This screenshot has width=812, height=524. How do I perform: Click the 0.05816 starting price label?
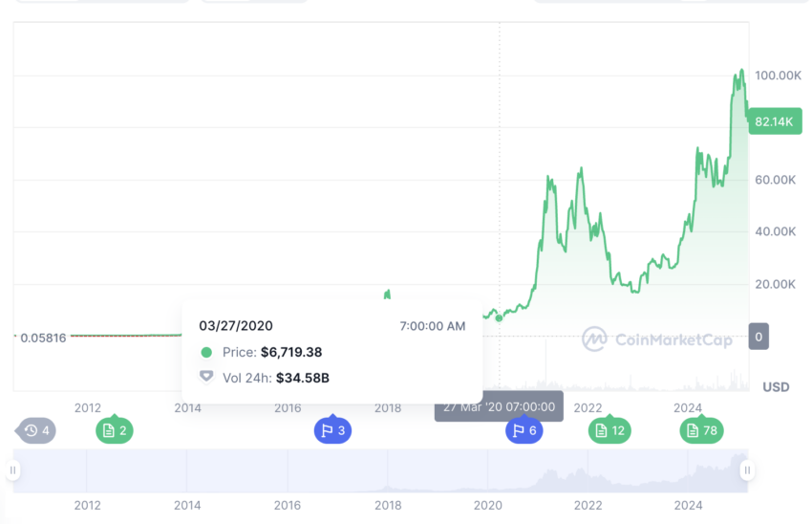coord(43,338)
